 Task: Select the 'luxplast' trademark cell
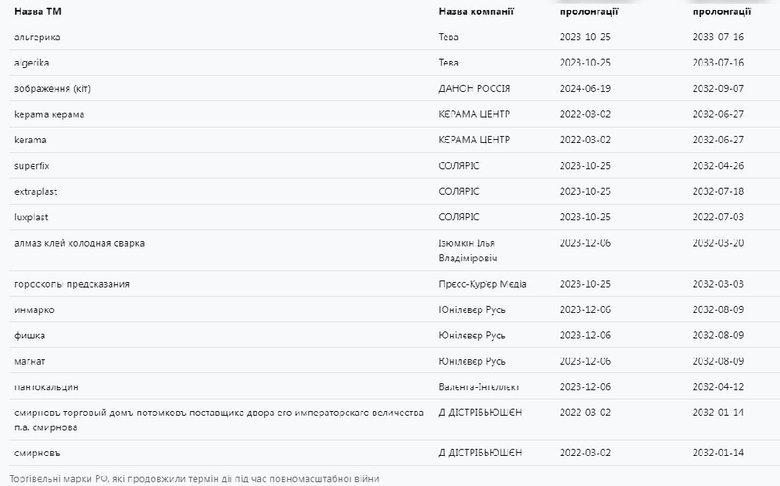pyautogui.click(x=31, y=217)
